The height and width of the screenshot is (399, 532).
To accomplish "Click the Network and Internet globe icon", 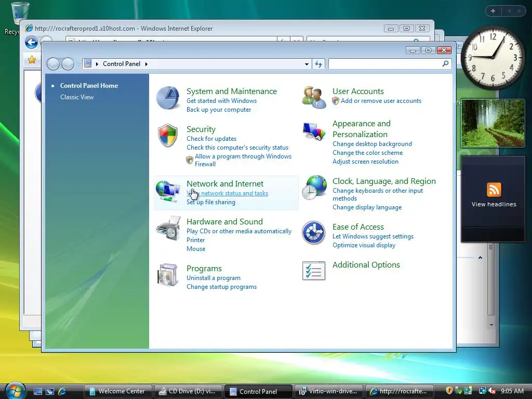I will tap(168, 191).
